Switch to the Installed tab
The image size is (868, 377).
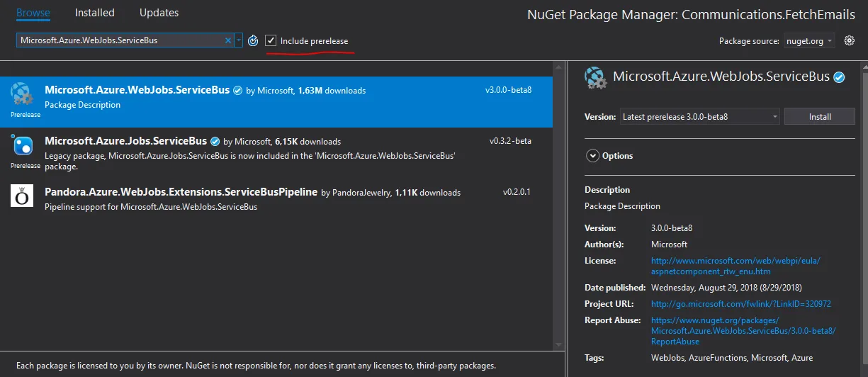pyautogui.click(x=94, y=13)
